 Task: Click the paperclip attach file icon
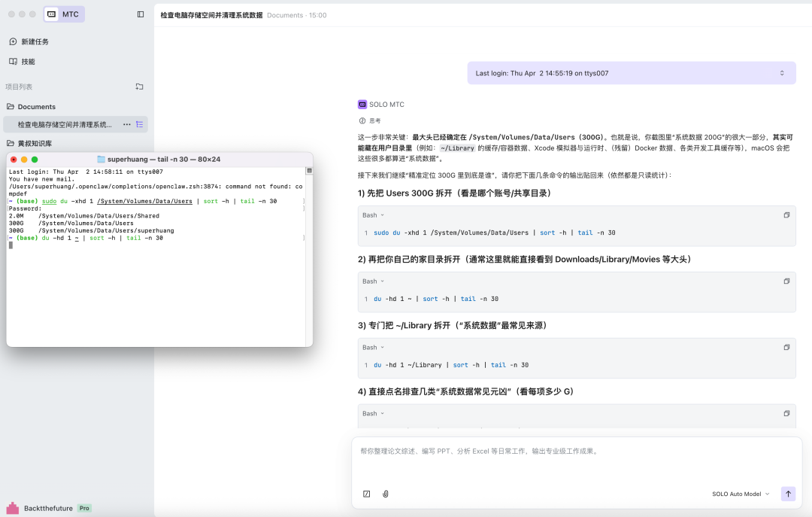[x=386, y=494]
